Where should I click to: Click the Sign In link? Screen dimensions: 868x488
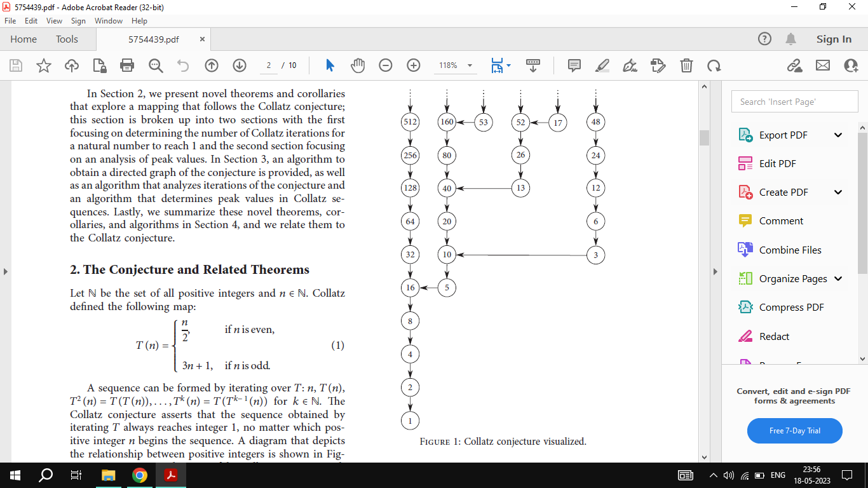834,39
